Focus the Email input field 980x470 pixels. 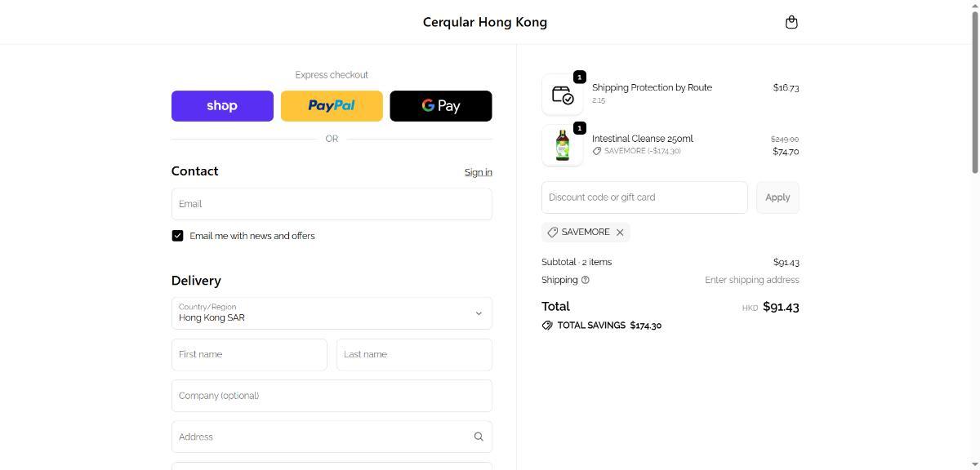click(331, 204)
